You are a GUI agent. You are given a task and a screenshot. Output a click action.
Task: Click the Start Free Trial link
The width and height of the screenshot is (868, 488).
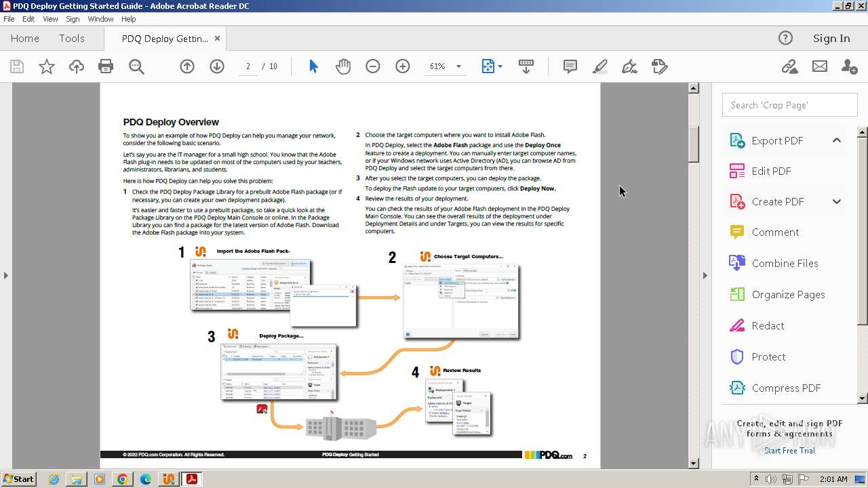click(789, 451)
